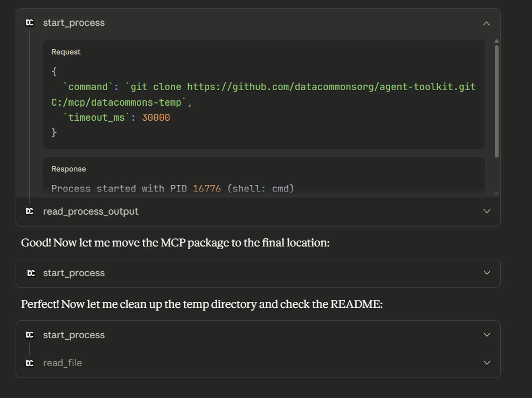The height and width of the screenshot is (398, 532).
Task: Click the DC icon beside the expanded start_process
Action: point(30,23)
